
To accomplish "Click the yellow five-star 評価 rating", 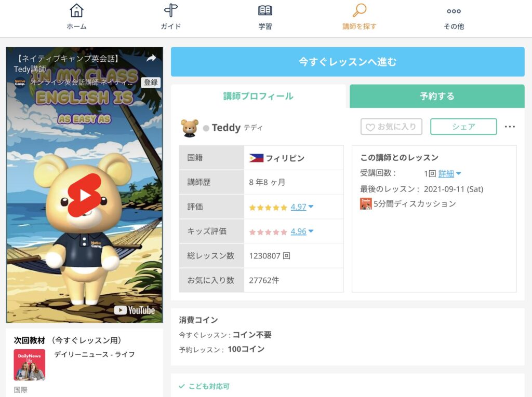I will point(268,208).
